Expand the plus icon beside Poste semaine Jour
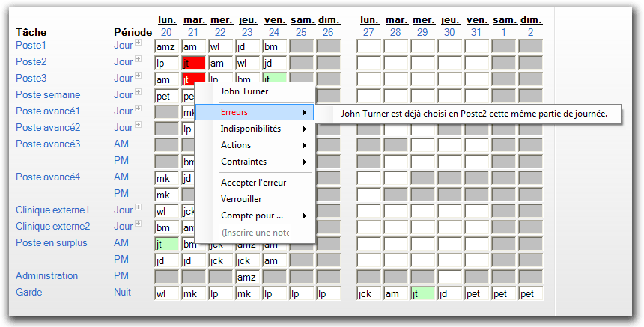The height and width of the screenshot is (327, 644). click(139, 91)
